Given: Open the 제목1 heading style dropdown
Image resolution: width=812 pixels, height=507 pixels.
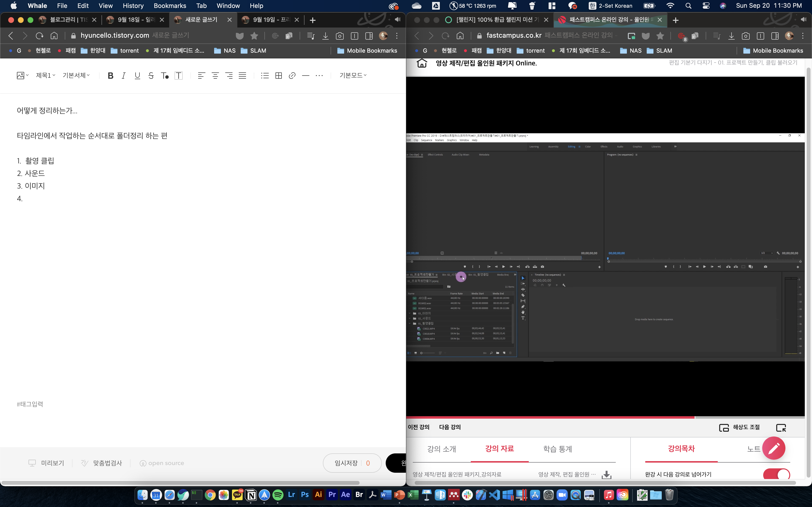Looking at the screenshot, I should point(45,75).
